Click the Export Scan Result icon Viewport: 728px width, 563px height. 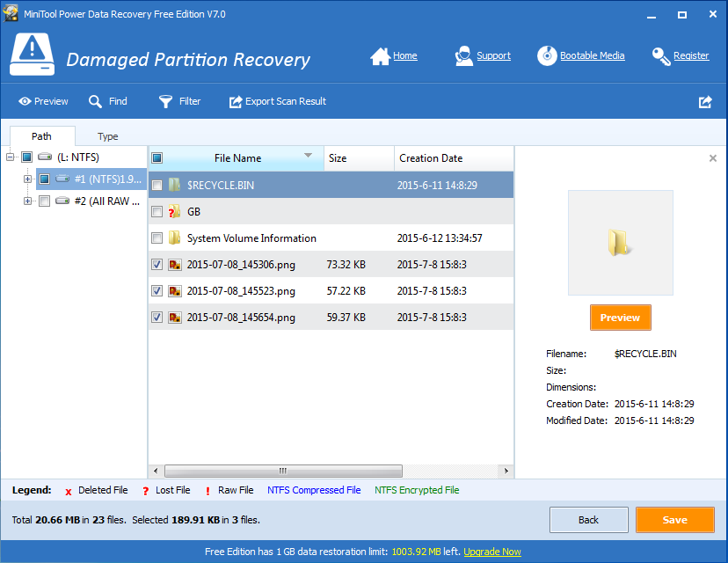tap(236, 102)
